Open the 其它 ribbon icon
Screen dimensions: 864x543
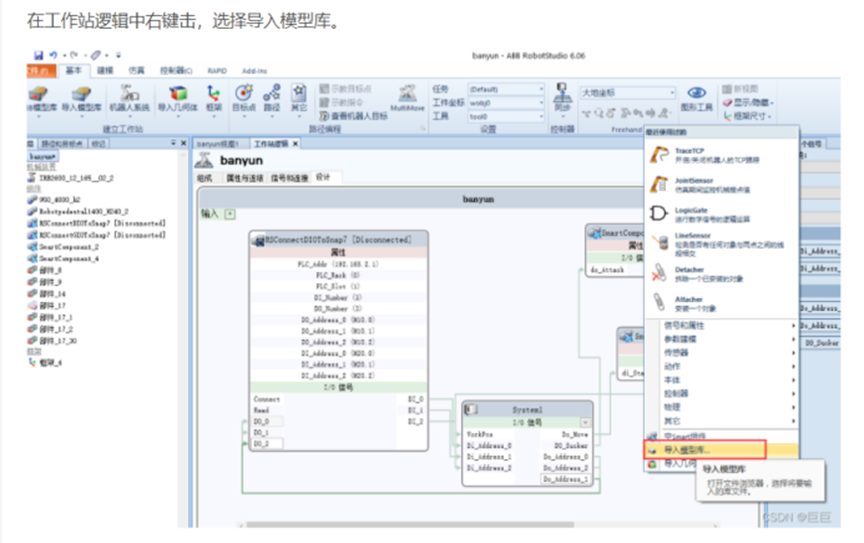pos(299,93)
